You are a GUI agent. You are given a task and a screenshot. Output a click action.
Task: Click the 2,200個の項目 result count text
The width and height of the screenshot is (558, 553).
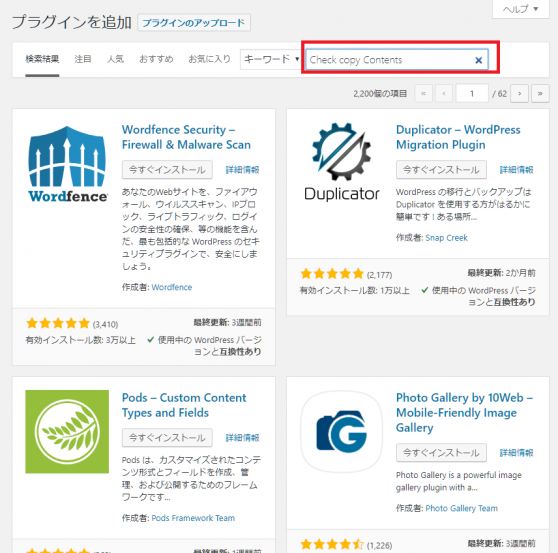tap(380, 94)
